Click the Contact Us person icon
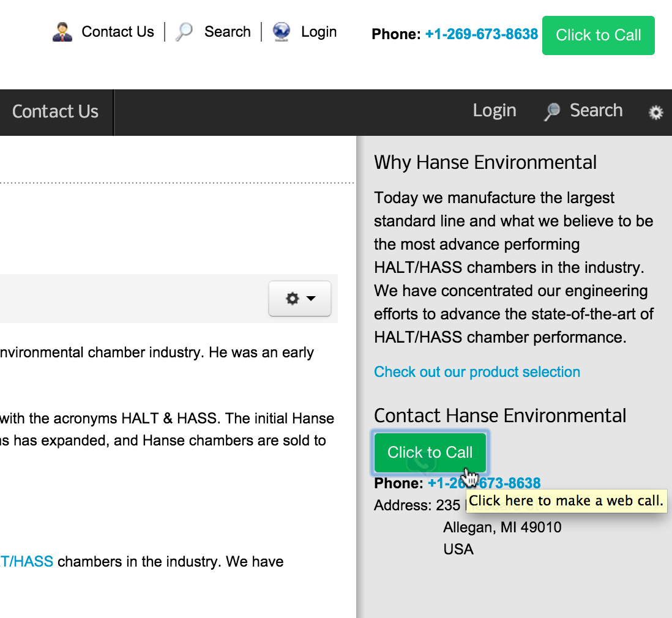The width and height of the screenshot is (672, 618). tap(62, 32)
